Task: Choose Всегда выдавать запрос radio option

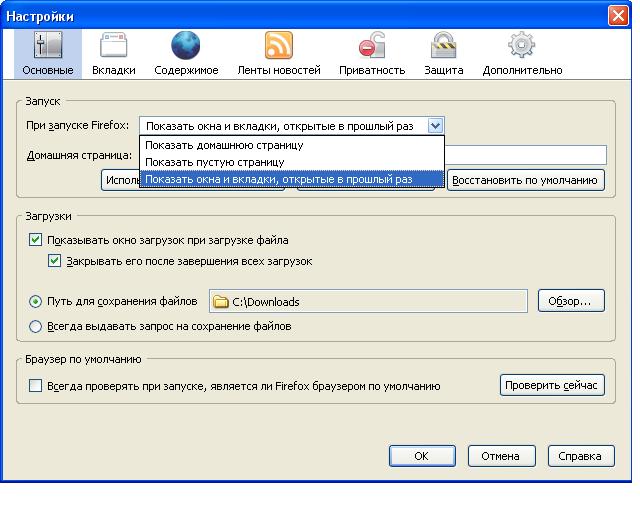Action: click(36, 326)
